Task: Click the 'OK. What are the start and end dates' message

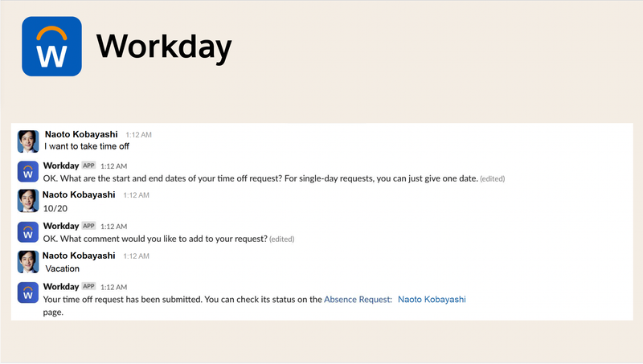Action: click(260, 178)
